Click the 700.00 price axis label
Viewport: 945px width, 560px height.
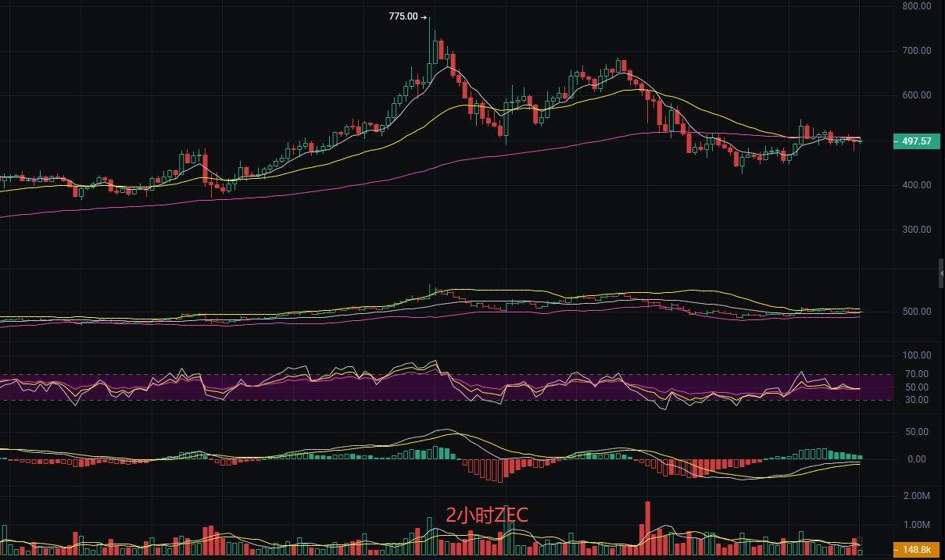point(916,51)
